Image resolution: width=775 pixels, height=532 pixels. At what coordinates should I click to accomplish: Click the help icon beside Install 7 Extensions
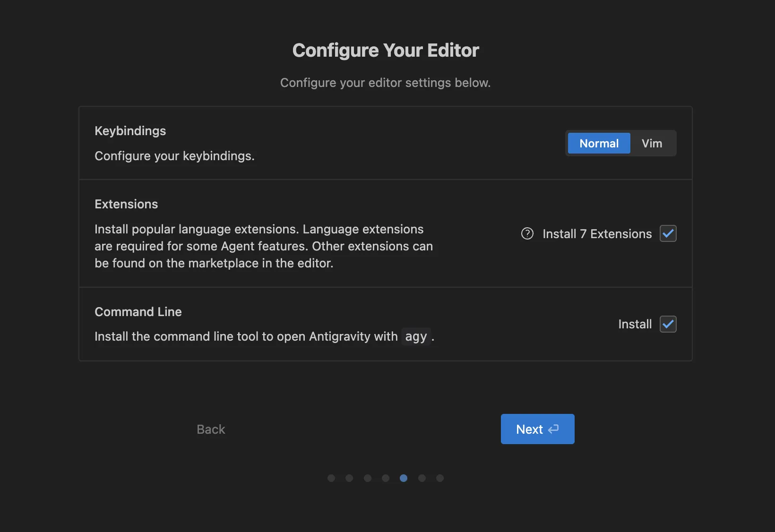(527, 234)
